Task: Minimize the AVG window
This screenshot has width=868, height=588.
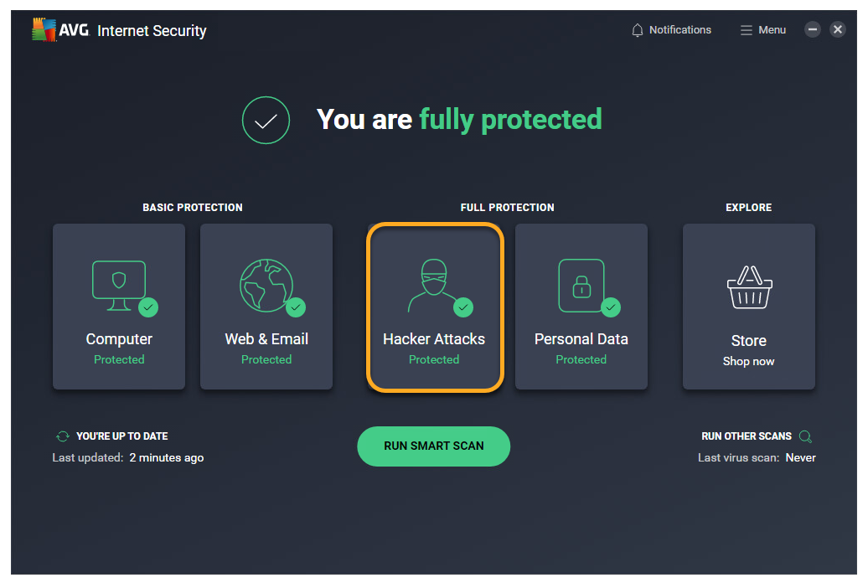Action: click(812, 30)
